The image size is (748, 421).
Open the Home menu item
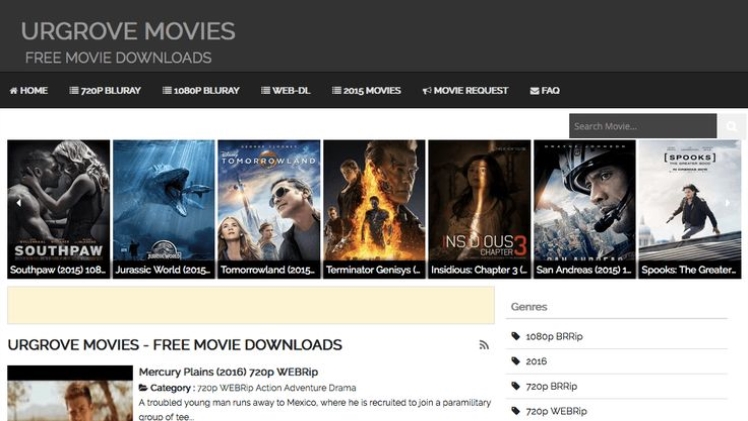pyautogui.click(x=29, y=91)
